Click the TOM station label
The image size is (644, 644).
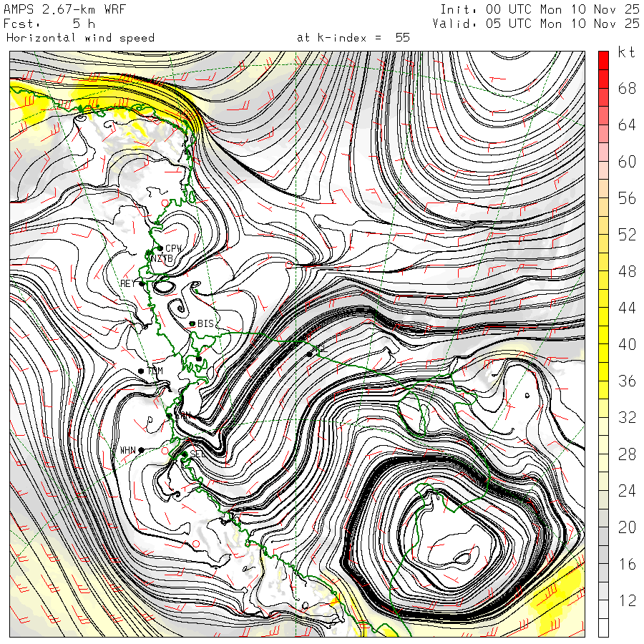point(155,371)
